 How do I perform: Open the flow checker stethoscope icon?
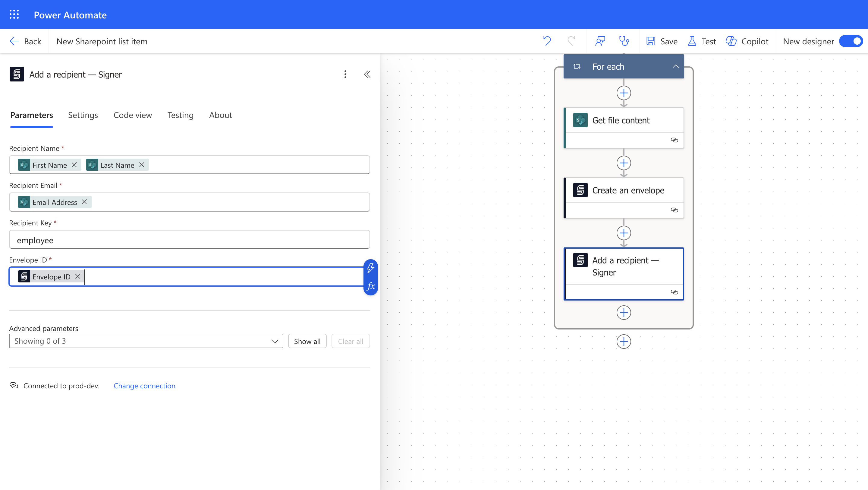pyautogui.click(x=624, y=41)
